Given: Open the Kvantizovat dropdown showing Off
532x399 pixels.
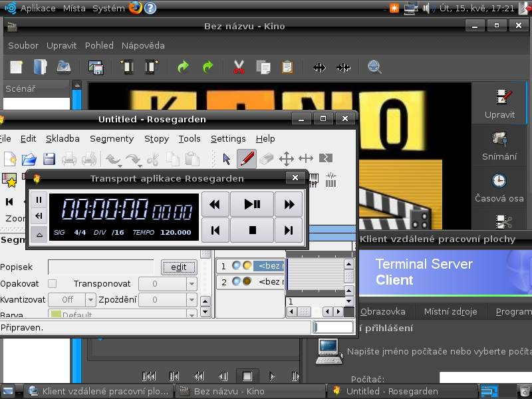Looking at the screenshot, I should coord(90,300).
